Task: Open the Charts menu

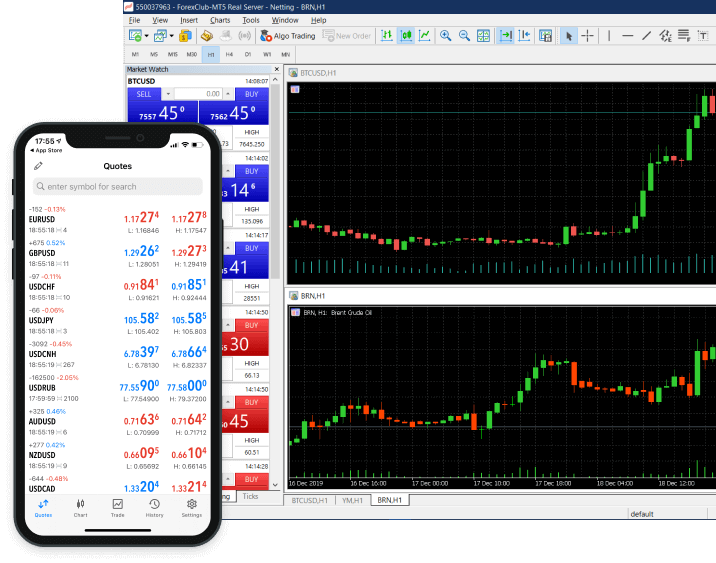Action: (220, 20)
